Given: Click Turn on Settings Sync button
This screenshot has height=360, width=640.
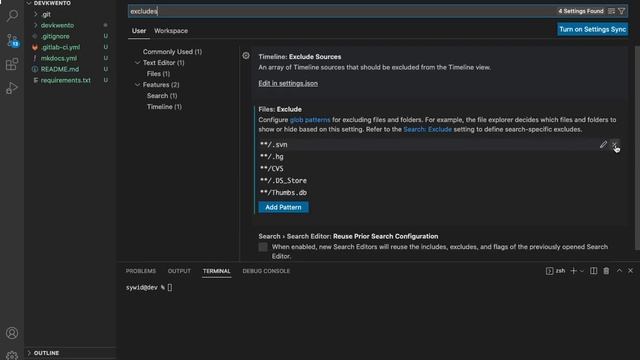Looking at the screenshot, I should (592, 29).
